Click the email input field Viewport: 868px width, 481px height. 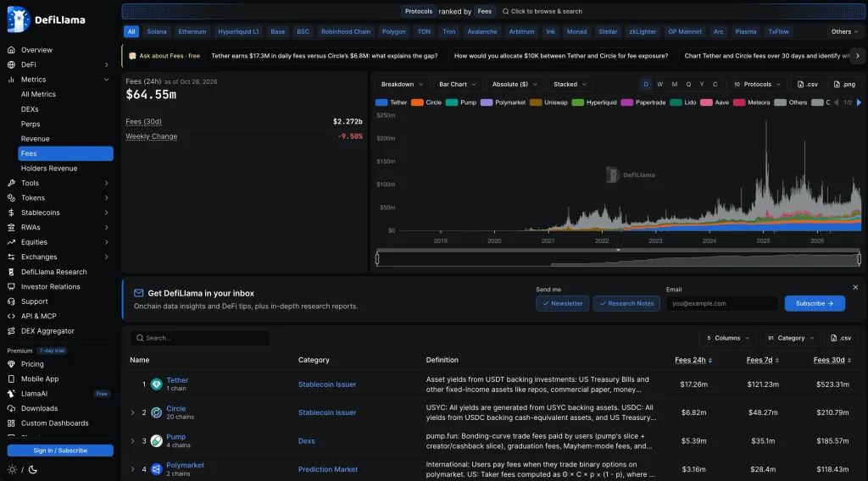722,303
